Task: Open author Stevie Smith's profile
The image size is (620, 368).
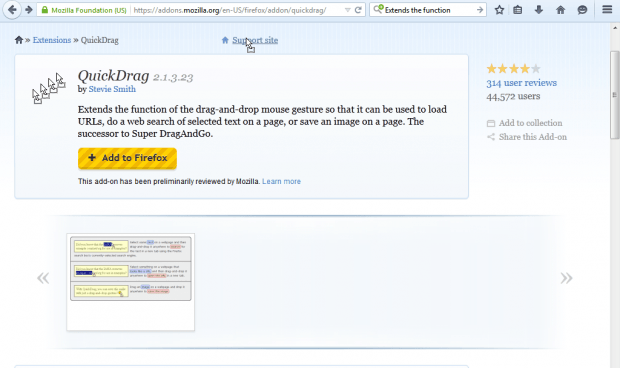Action: point(112,89)
